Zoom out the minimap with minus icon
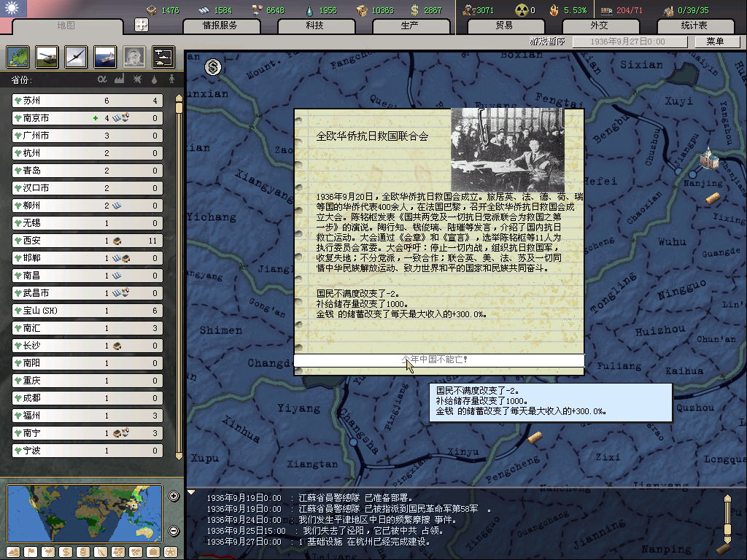The image size is (747, 560). pyautogui.click(x=174, y=531)
